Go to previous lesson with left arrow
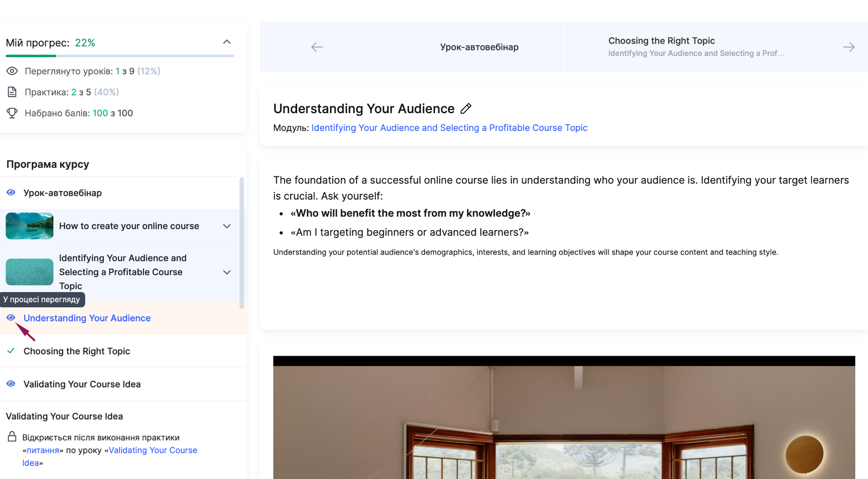 coord(317,47)
